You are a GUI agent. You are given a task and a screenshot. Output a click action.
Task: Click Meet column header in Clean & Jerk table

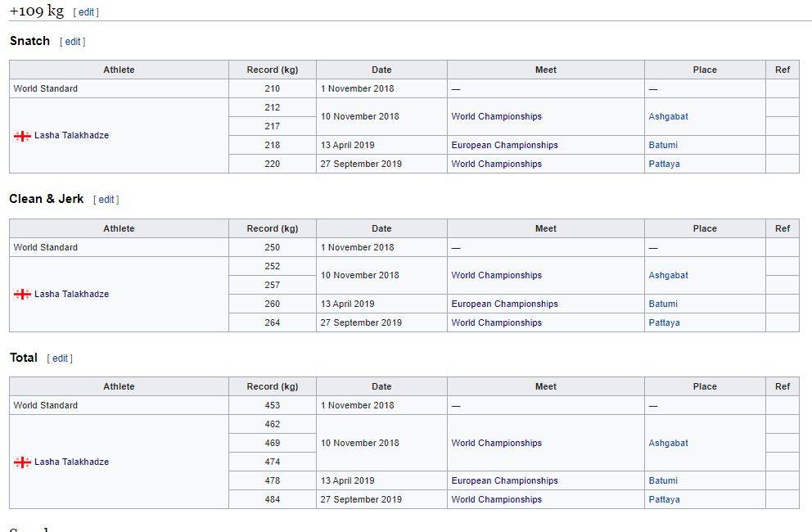pos(546,228)
